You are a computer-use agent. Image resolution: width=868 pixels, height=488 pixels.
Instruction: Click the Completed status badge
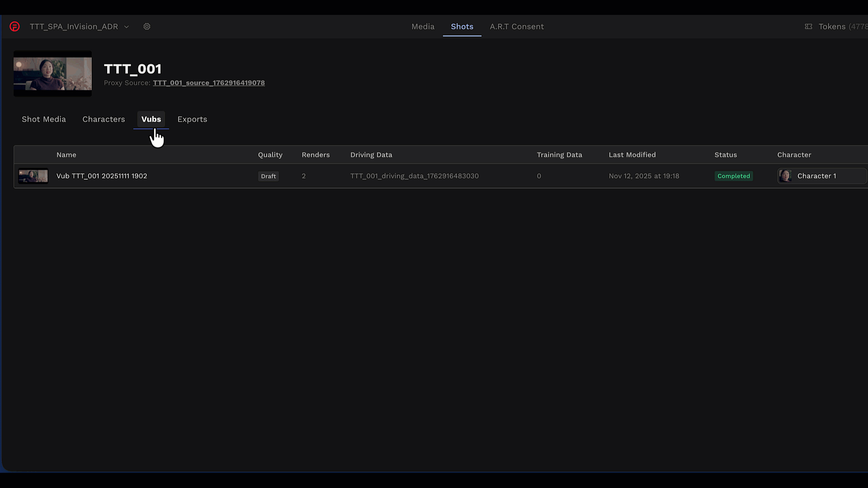click(x=733, y=176)
